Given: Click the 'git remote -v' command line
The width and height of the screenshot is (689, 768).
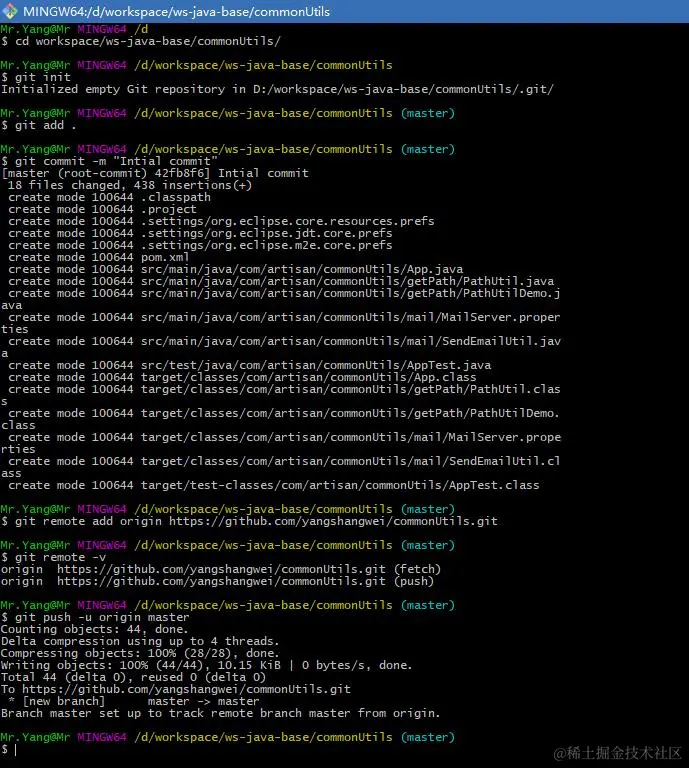Looking at the screenshot, I should (x=53, y=557).
